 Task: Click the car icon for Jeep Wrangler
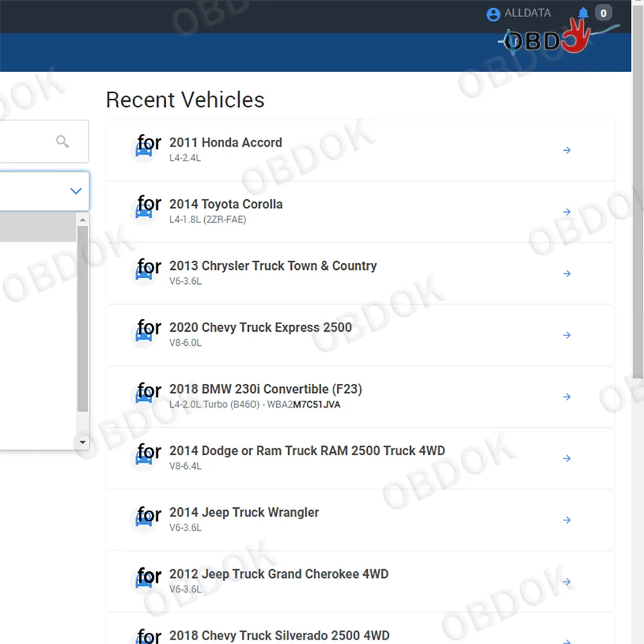click(x=144, y=520)
